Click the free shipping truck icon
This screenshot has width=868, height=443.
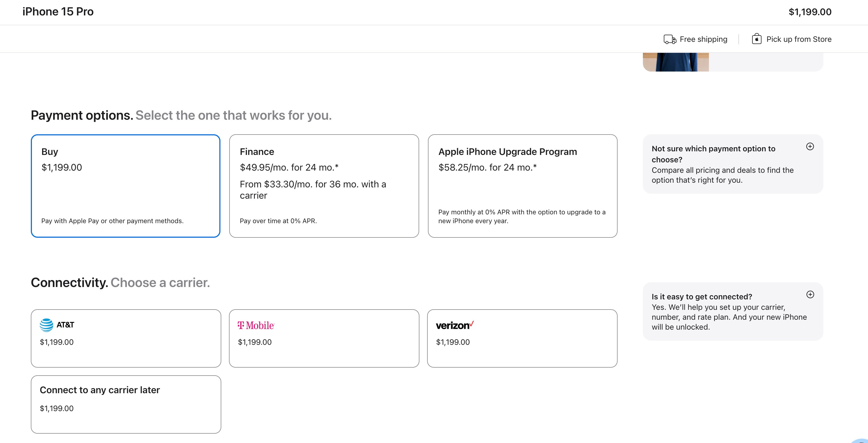point(670,39)
